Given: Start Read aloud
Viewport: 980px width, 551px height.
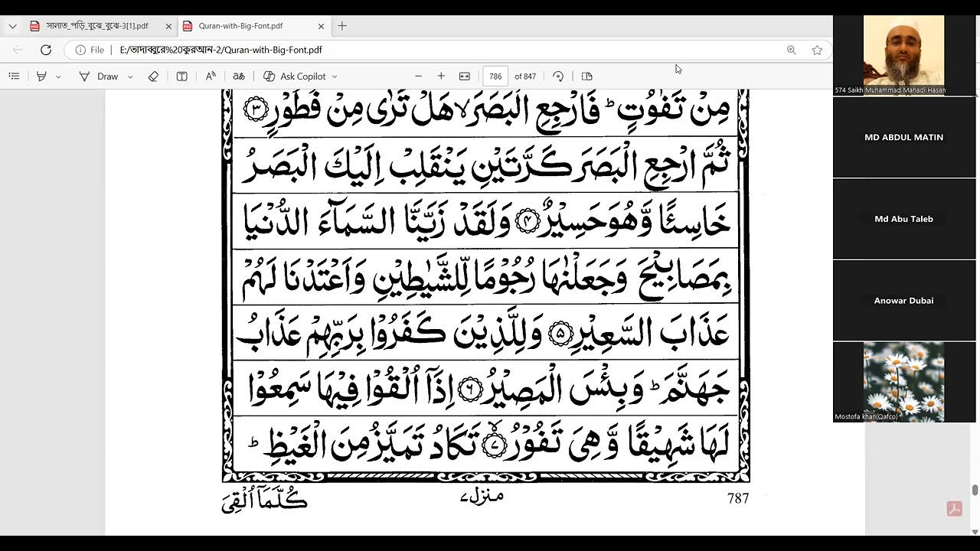Looking at the screenshot, I should pyautogui.click(x=211, y=77).
